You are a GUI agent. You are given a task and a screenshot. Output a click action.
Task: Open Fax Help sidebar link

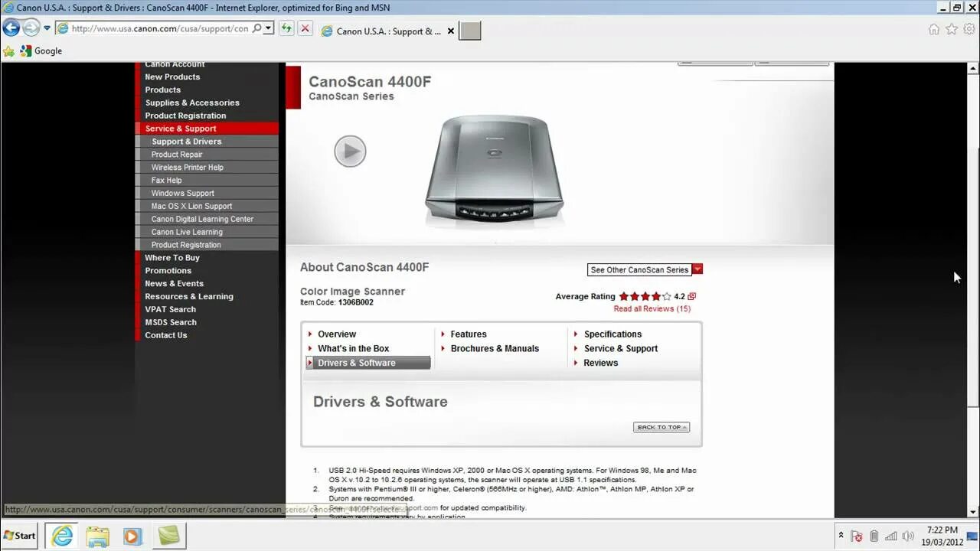pos(166,181)
